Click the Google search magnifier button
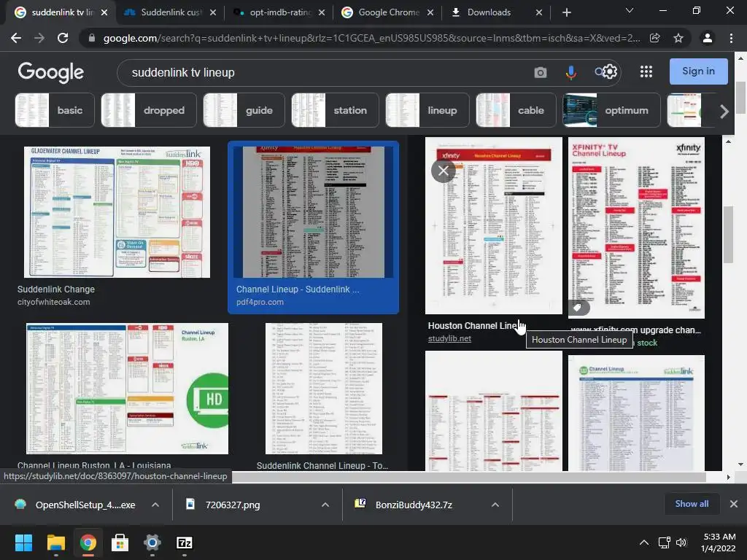747x560 pixels. click(x=600, y=72)
